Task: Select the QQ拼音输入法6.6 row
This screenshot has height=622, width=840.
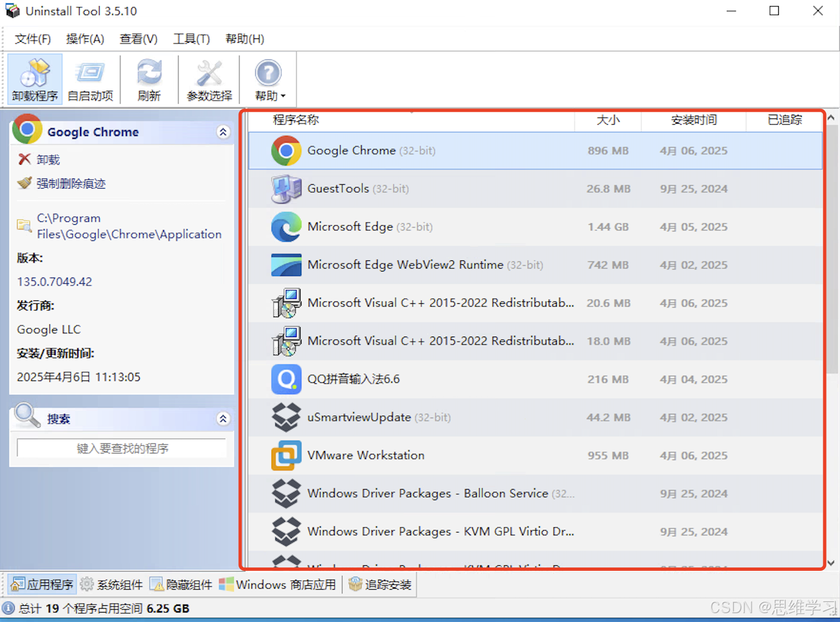Action: coord(535,379)
